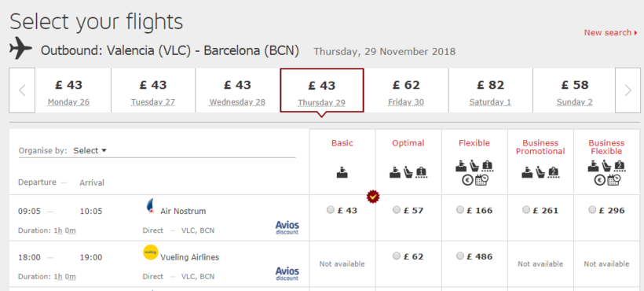
Task: Click the Air Nostrum airline logo
Action: point(150,207)
